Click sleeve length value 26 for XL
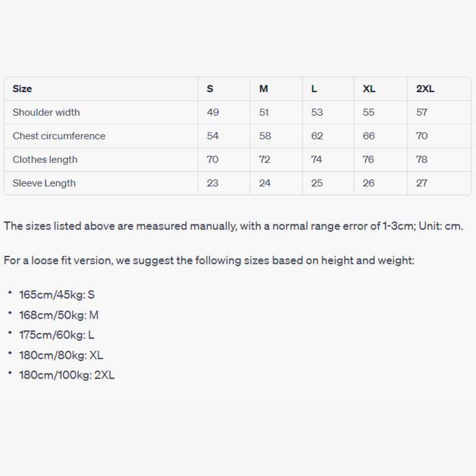The height and width of the screenshot is (476, 476). tap(369, 183)
